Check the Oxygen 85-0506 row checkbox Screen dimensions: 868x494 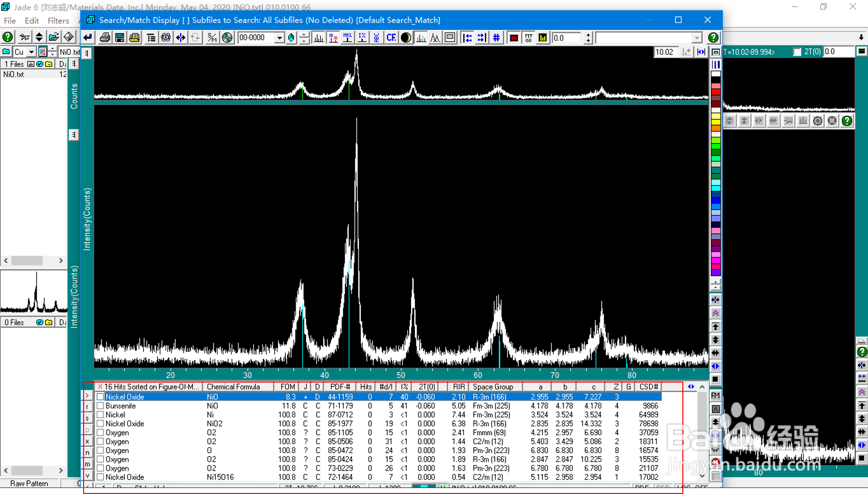(101, 442)
